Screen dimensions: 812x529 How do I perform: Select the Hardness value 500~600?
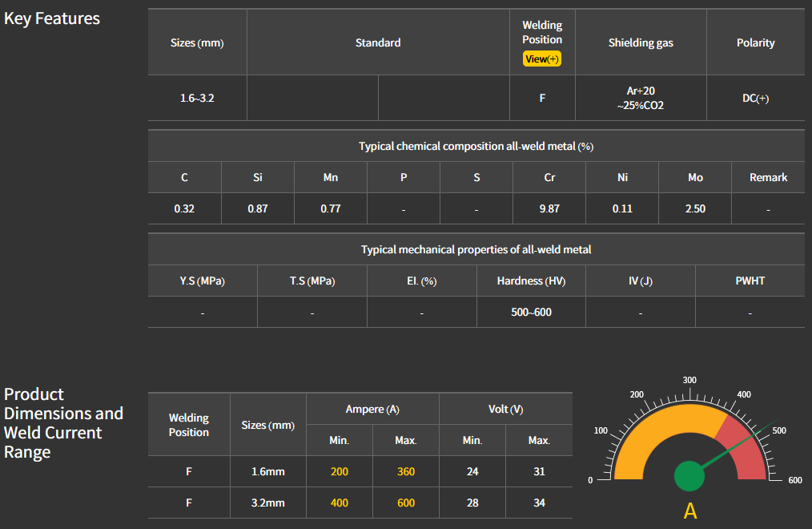[x=531, y=312]
